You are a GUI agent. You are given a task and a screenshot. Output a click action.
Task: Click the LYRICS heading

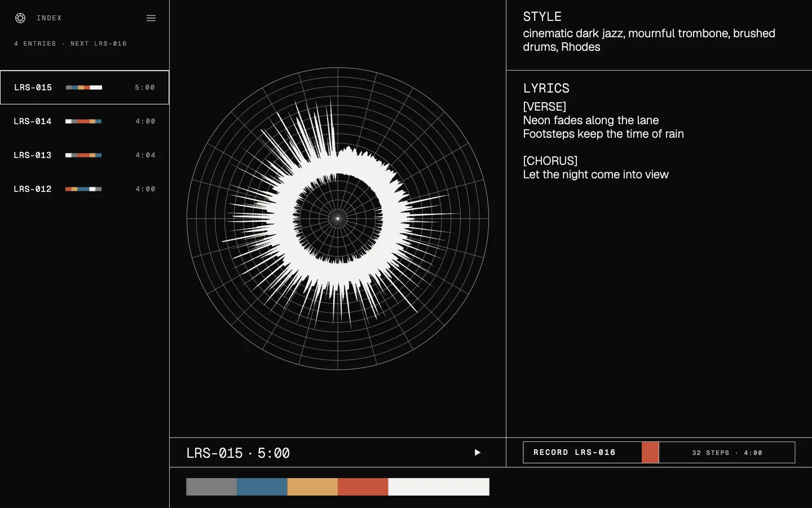pyautogui.click(x=546, y=88)
